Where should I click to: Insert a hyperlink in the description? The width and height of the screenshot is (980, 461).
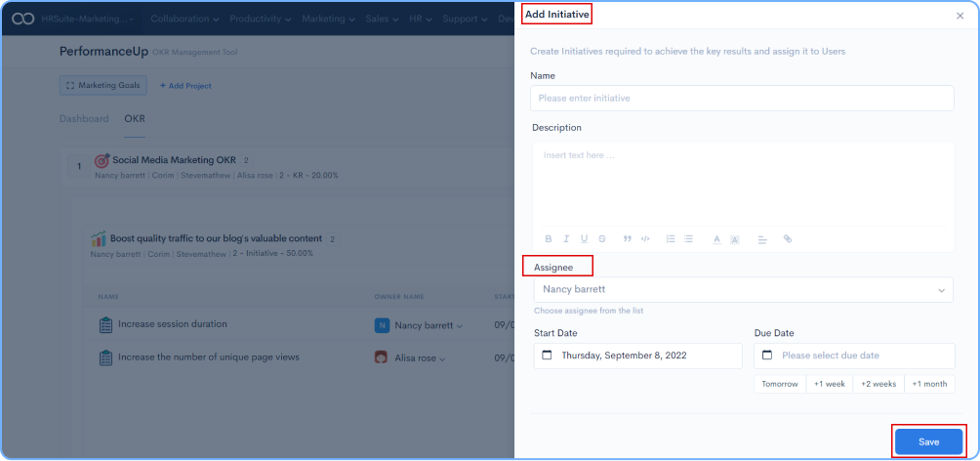[x=788, y=238]
